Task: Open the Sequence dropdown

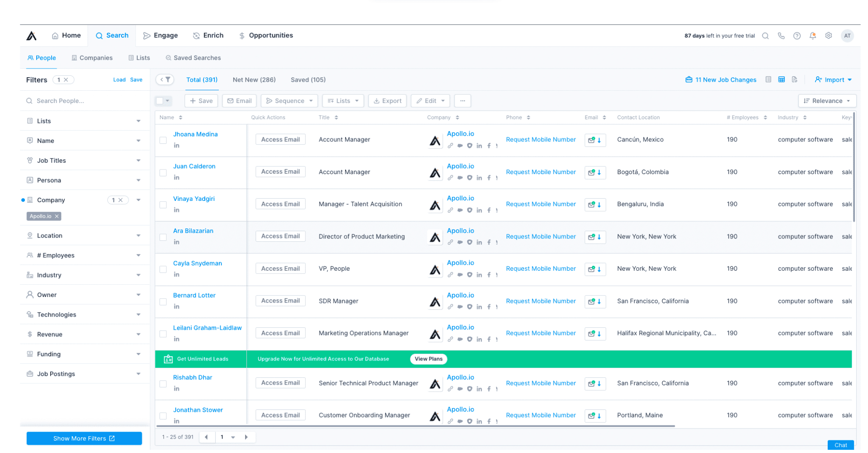Action: (x=289, y=101)
